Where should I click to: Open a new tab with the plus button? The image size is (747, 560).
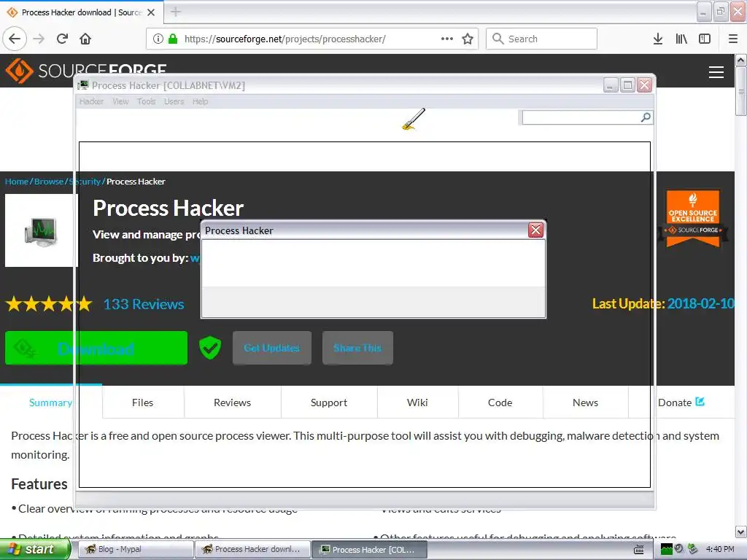point(176,12)
